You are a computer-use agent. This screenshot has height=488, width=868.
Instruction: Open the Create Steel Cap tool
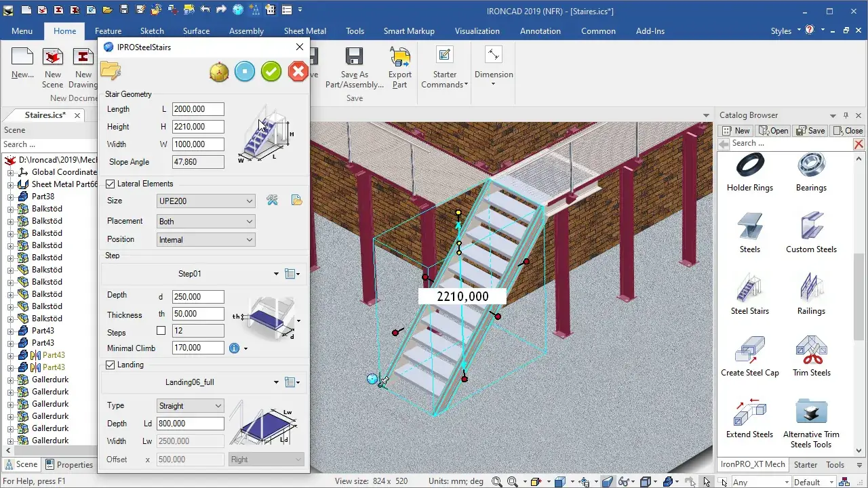[x=749, y=357]
